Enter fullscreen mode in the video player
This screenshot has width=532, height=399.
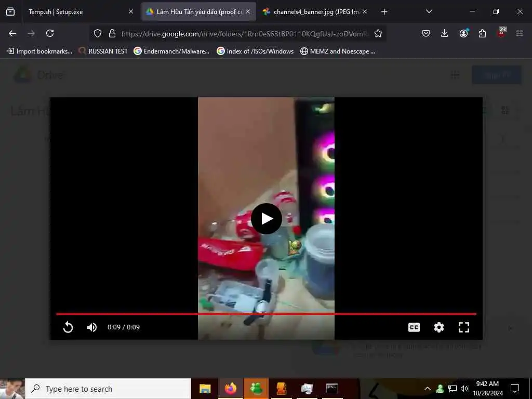464,327
